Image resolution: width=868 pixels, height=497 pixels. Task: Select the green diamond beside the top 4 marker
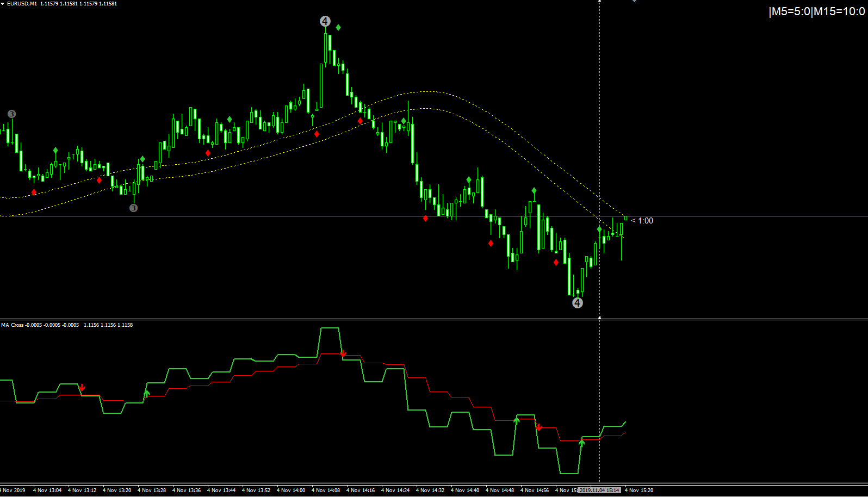click(338, 27)
